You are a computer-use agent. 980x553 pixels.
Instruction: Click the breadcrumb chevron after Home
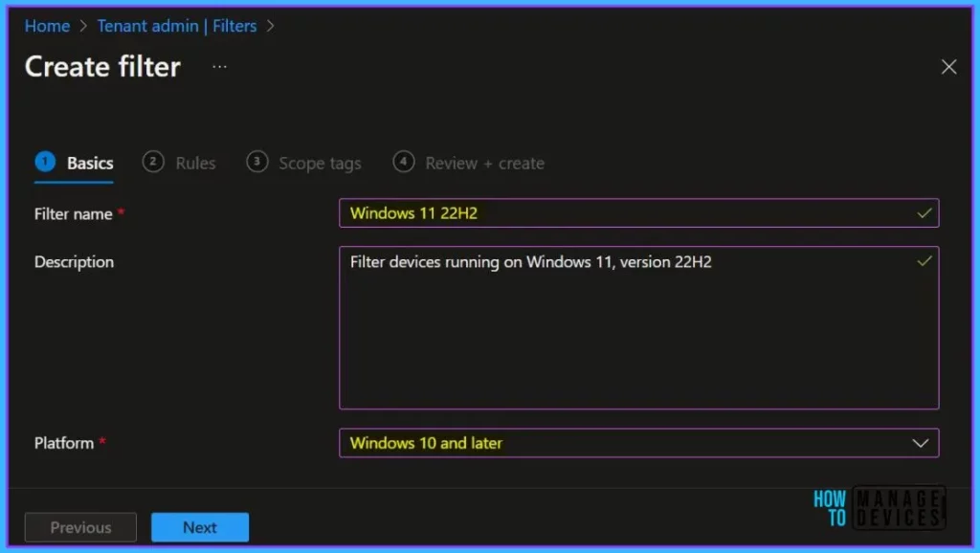click(83, 26)
